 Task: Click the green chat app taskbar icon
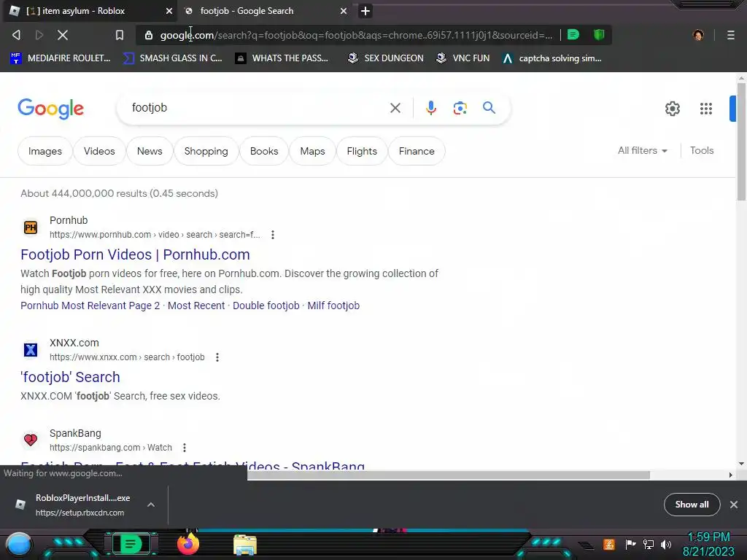[x=131, y=544]
